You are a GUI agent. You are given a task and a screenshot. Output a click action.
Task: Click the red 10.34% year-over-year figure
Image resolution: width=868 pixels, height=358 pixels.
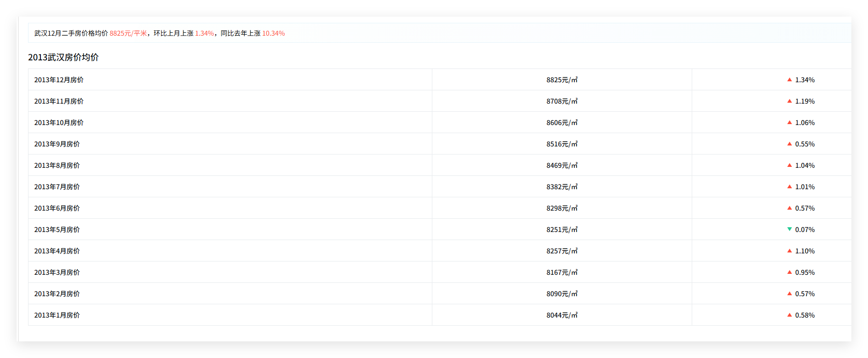274,33
